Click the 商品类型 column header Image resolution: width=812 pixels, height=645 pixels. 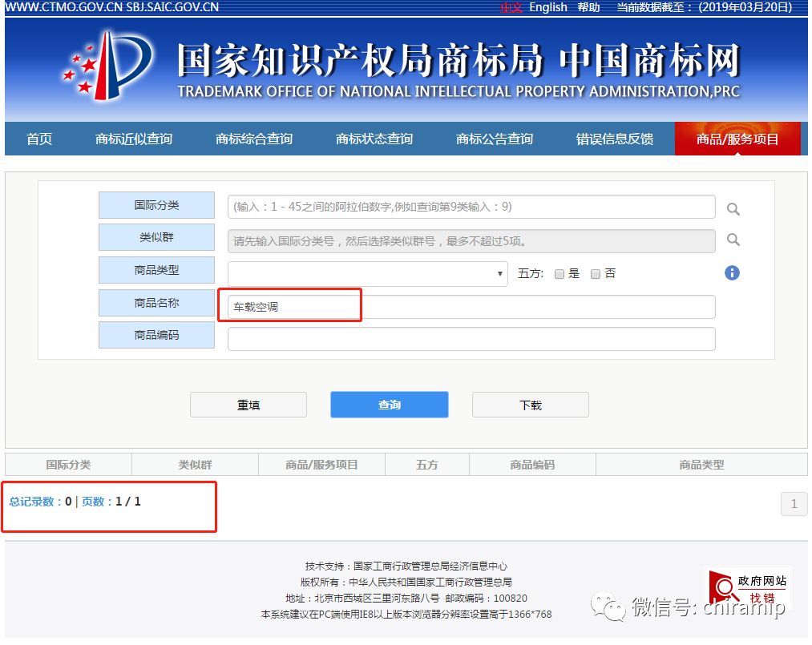tap(701, 465)
